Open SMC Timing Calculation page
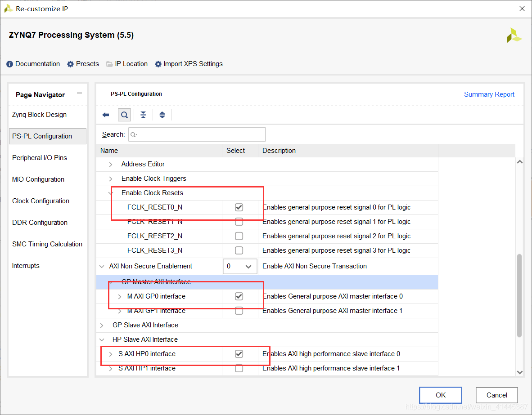Screen dimensions: 532x415 47,244
